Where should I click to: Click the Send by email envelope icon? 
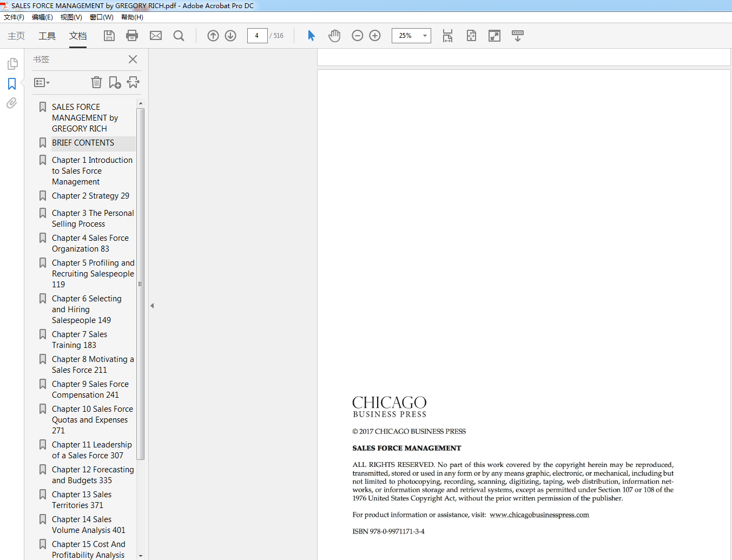click(x=156, y=36)
